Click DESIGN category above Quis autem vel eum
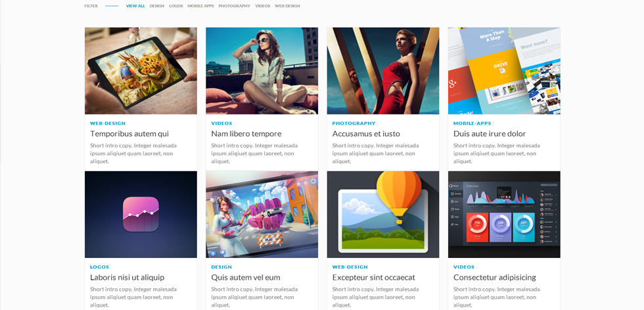This screenshot has width=644, height=310. (221, 267)
